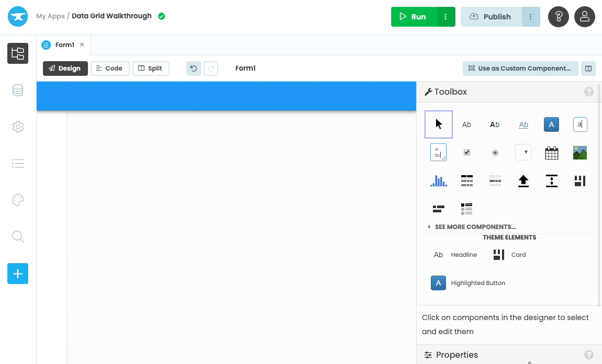Viewport: 602px width, 364px height.
Task: Expand See More Components
Action: 472,226
